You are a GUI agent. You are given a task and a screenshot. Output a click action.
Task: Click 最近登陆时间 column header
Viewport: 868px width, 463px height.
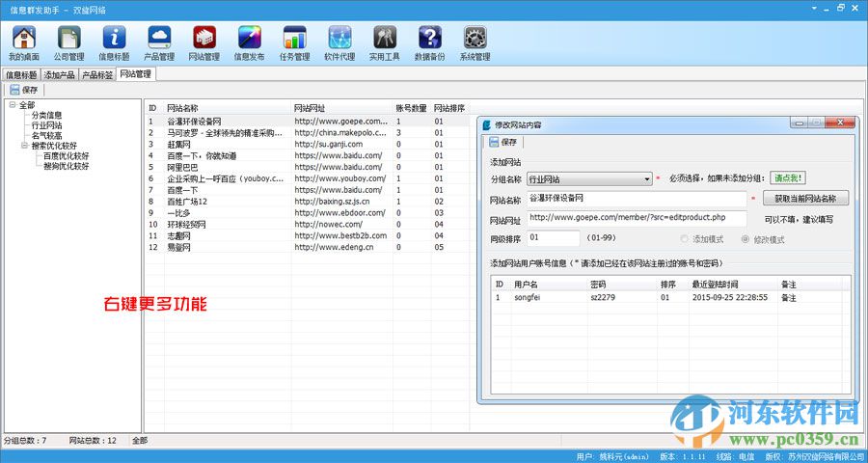coord(733,285)
